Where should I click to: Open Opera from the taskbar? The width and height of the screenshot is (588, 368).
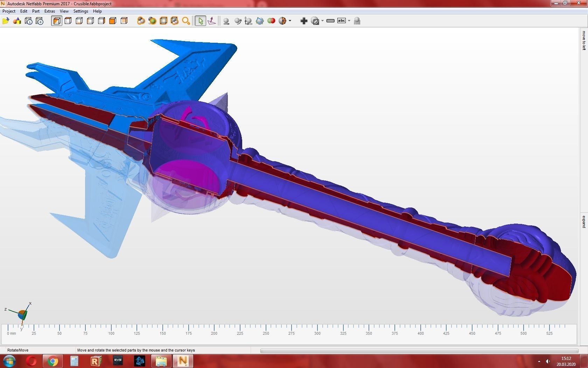pos(31,361)
